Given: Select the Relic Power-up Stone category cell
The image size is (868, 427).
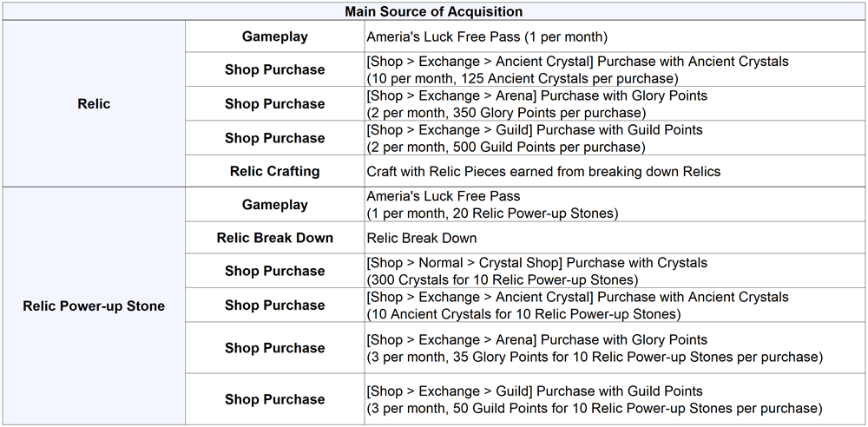Looking at the screenshot, I should pyautogui.click(x=94, y=305).
